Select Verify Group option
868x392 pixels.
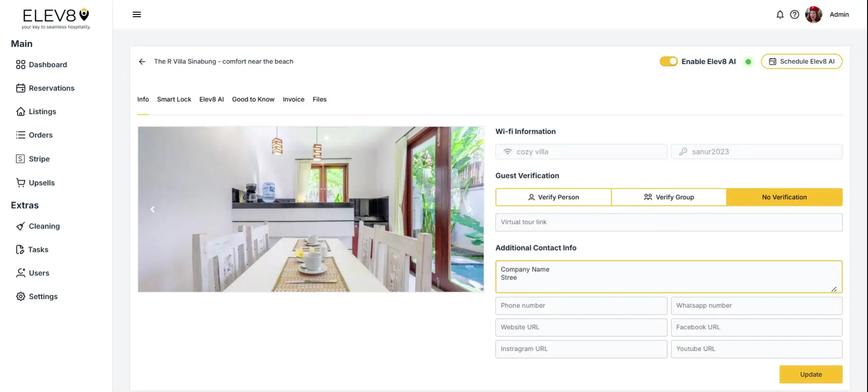click(669, 197)
